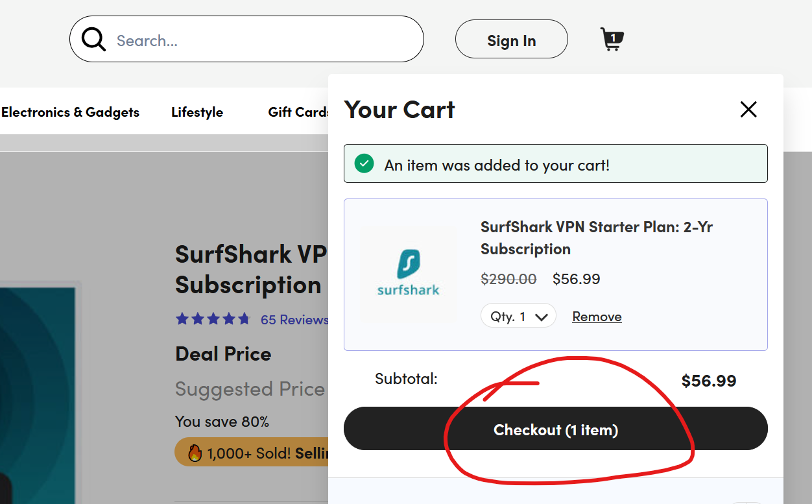The width and height of the screenshot is (812, 504).
Task: Click the first star of the review rating
Action: [x=182, y=318]
